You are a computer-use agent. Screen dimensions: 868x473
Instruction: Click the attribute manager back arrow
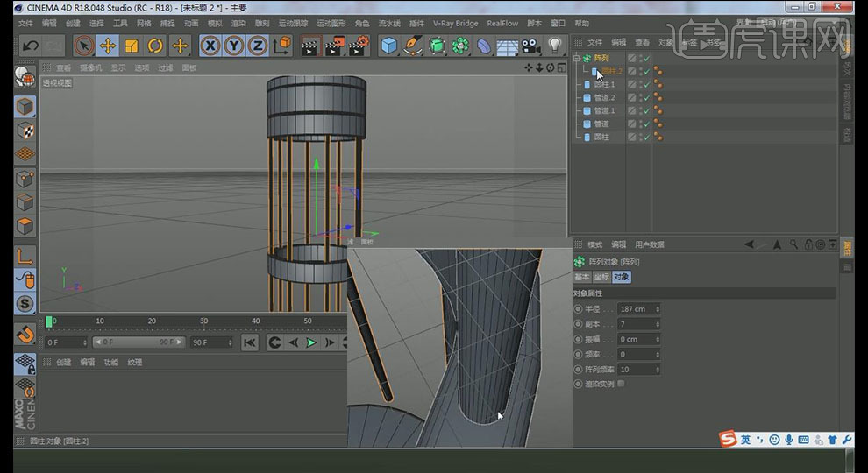click(749, 244)
